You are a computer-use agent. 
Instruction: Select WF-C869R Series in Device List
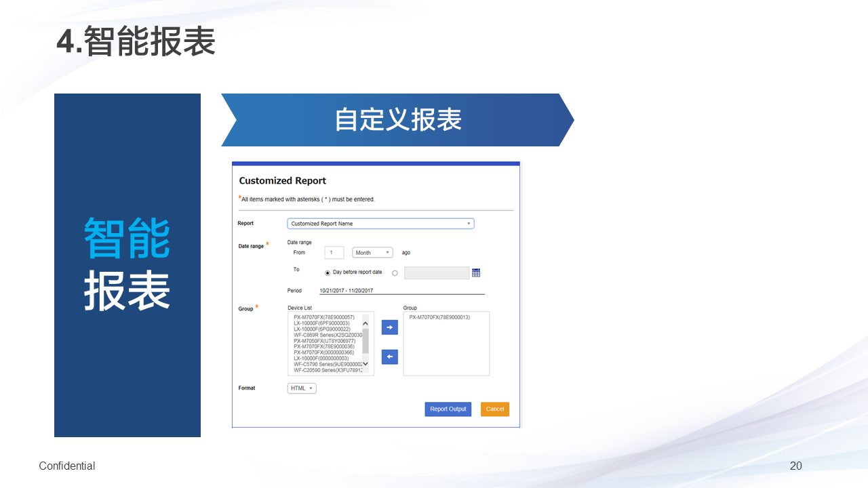pos(328,335)
